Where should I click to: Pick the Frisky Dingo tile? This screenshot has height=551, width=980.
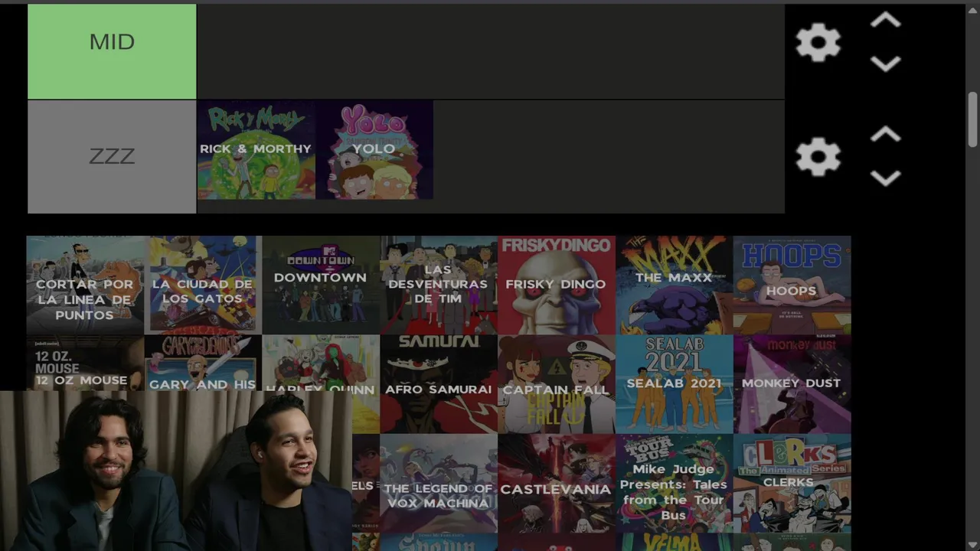557,285
